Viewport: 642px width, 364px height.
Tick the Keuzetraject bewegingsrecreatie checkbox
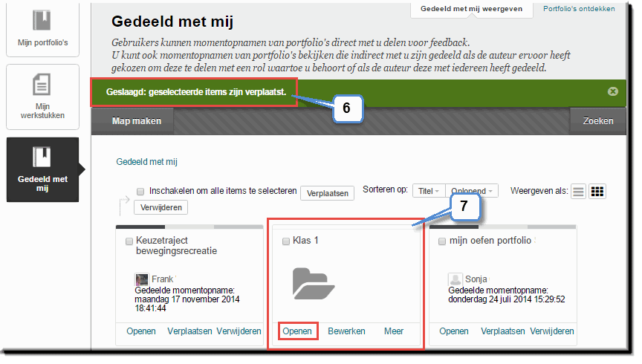point(129,241)
